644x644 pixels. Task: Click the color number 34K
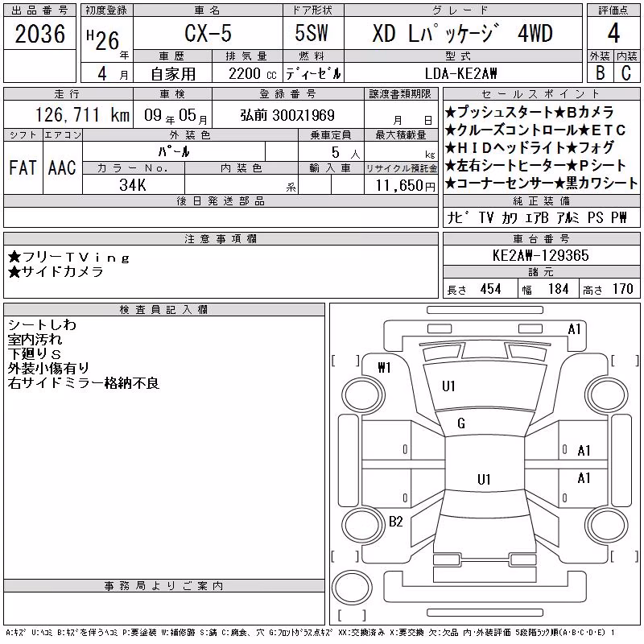tap(133, 185)
